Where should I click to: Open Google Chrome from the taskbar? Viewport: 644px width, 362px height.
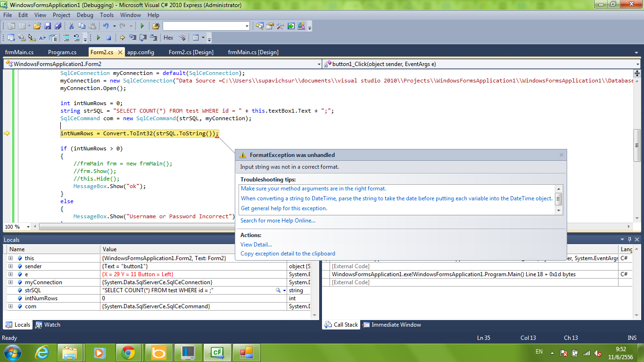[x=128, y=352]
